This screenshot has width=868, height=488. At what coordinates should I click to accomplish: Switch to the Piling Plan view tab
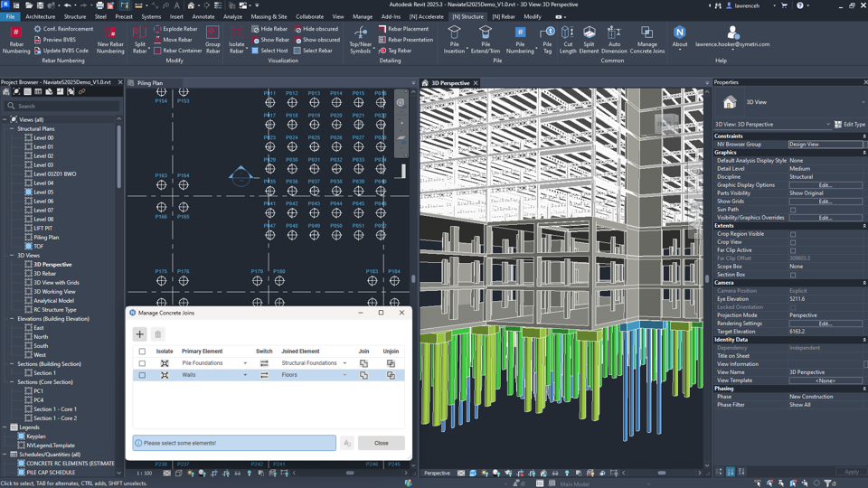[150, 83]
